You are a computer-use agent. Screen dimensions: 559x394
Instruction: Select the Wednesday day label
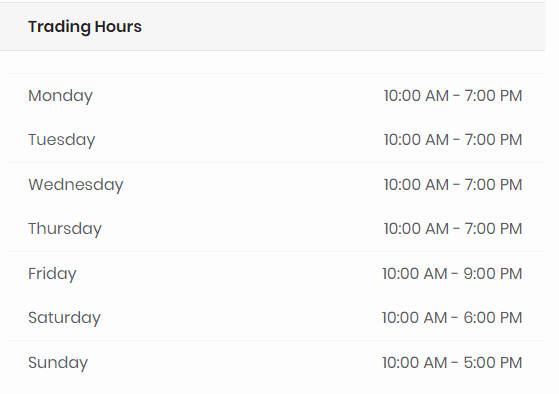point(76,185)
